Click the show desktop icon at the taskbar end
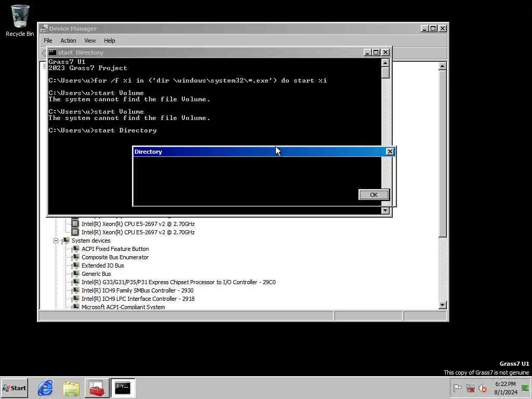Screen dimensions: 532x399 click(x=526, y=388)
